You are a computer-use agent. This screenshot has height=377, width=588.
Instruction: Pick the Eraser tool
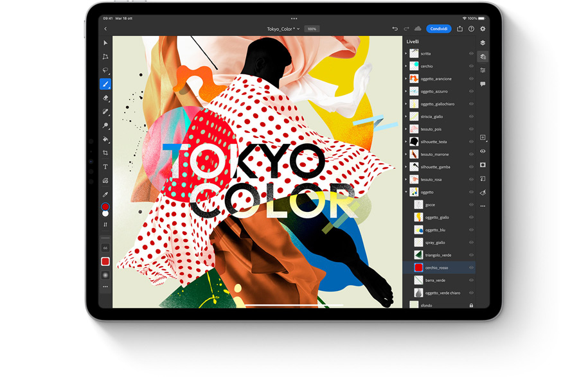click(105, 98)
